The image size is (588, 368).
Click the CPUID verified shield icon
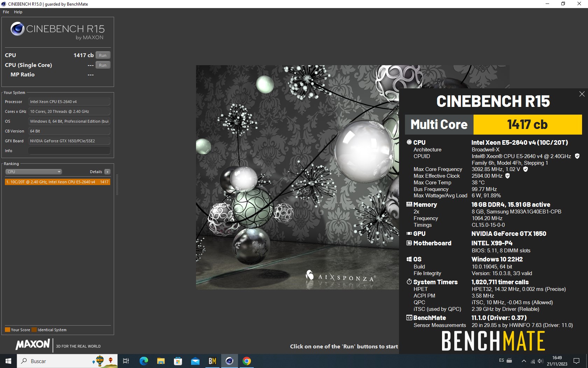(x=577, y=156)
